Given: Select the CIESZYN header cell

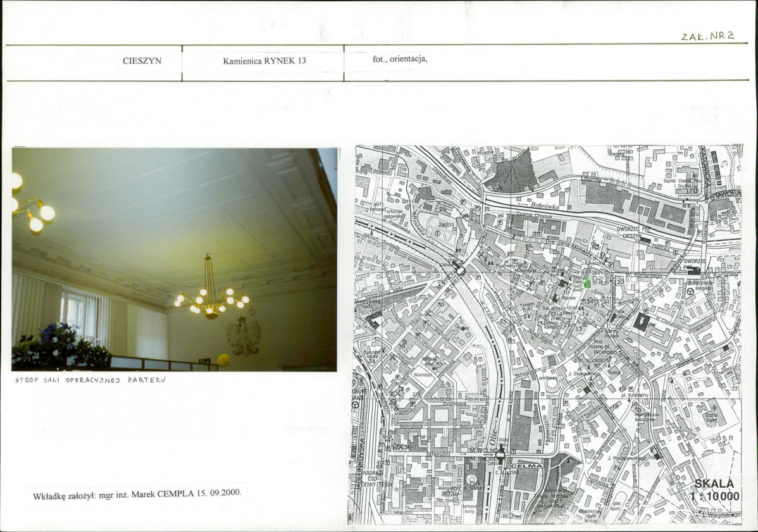Looking at the screenshot, I should (142, 61).
